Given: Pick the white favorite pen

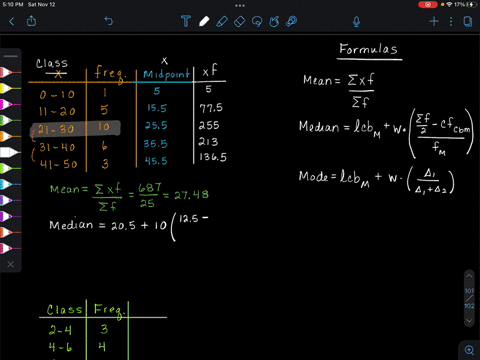Looking at the screenshot, I should click(x=10, y=152).
